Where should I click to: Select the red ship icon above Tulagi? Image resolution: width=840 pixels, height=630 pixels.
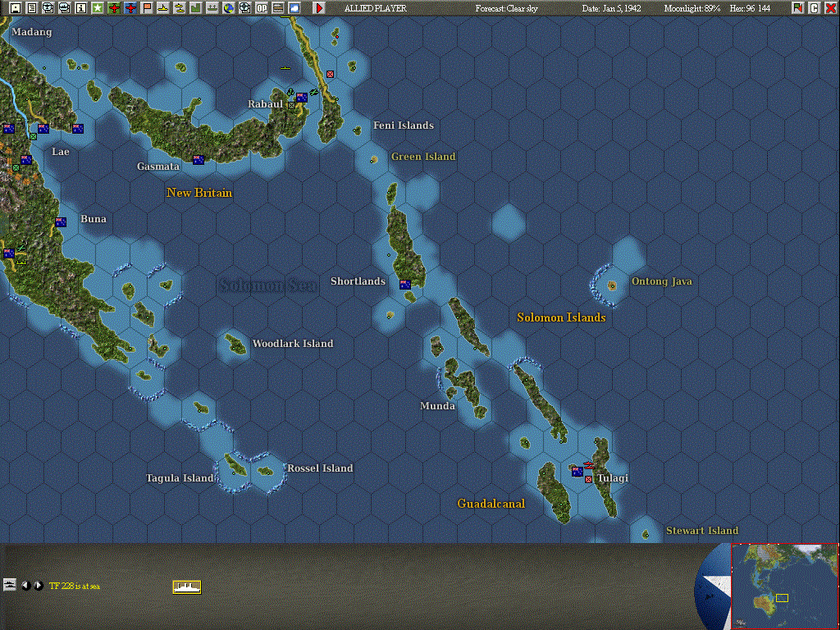[x=589, y=465]
